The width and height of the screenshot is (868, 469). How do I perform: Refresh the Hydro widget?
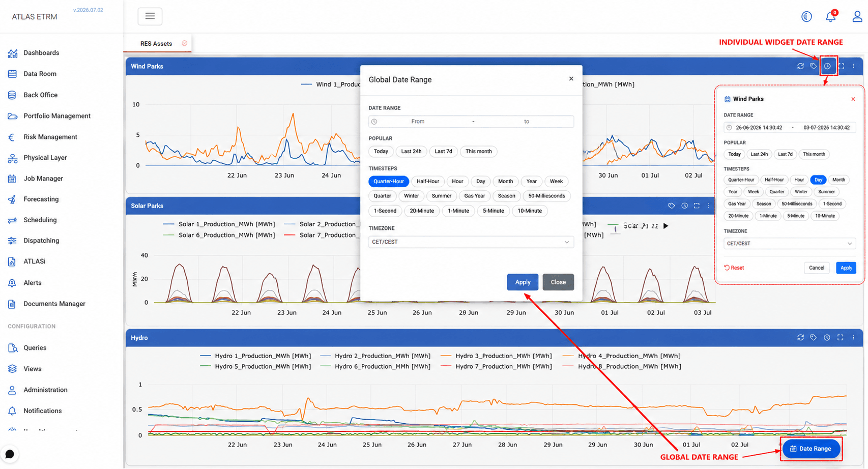tap(800, 338)
